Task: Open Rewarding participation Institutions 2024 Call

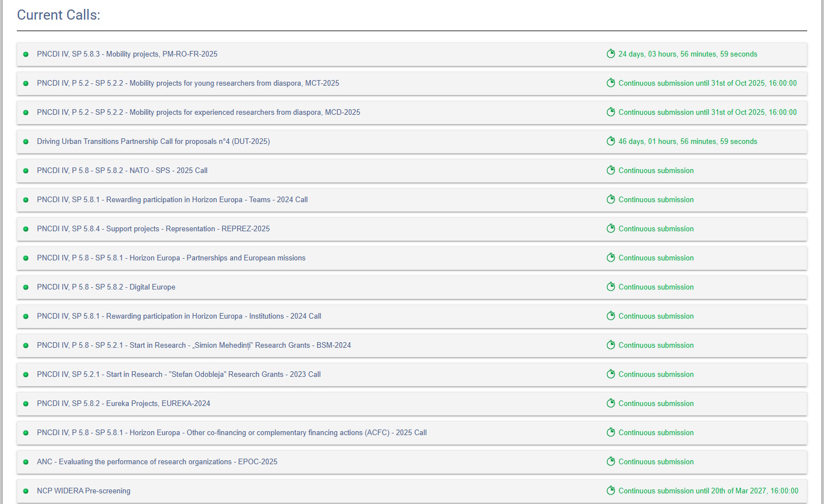Action: [179, 316]
